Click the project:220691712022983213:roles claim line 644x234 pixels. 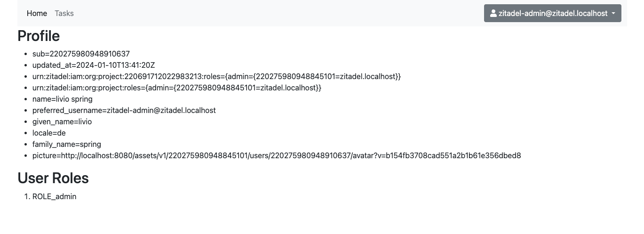(x=216, y=76)
